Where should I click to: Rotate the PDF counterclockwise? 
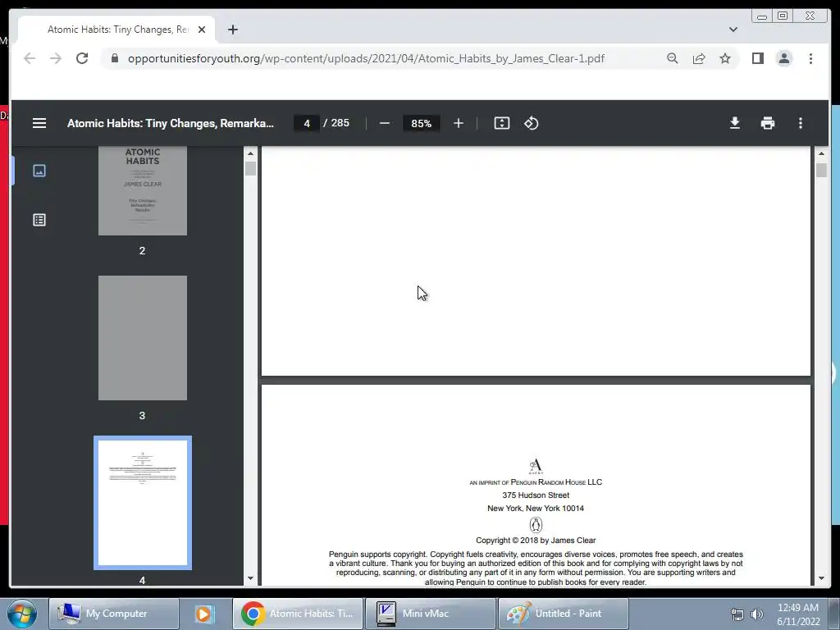tap(531, 123)
